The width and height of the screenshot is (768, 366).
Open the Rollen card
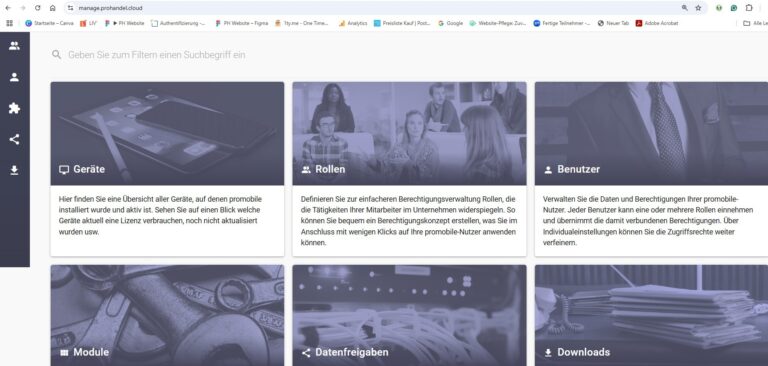[409, 169]
